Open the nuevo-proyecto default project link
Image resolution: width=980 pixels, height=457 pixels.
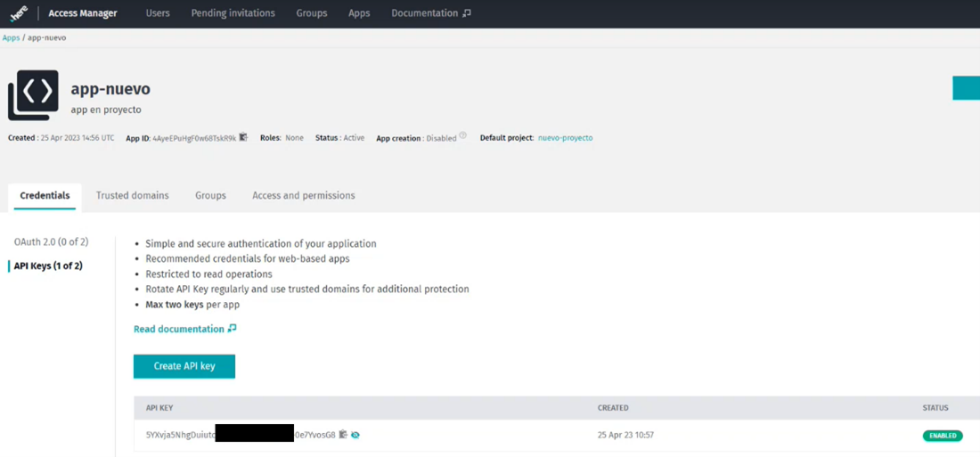pyautogui.click(x=565, y=138)
